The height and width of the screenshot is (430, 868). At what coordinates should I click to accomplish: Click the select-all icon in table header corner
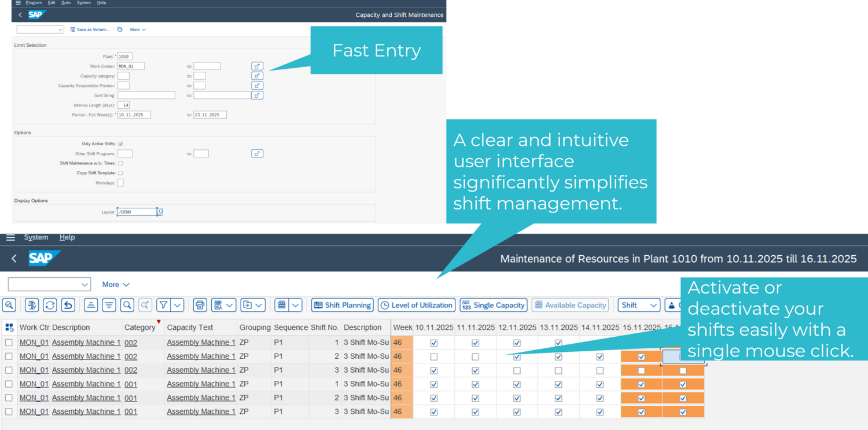pyautogui.click(x=9, y=328)
